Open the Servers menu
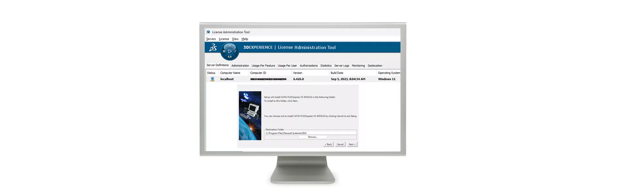 [x=211, y=39]
